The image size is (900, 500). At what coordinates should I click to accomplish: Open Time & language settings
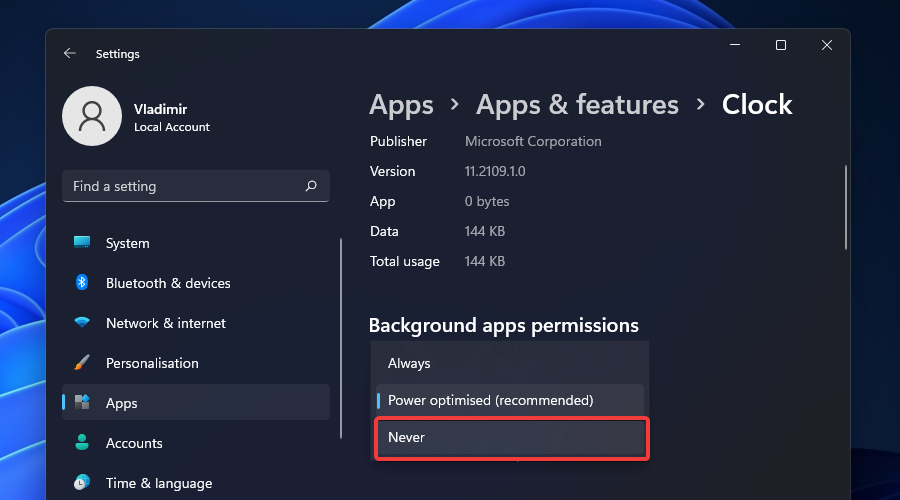point(196,483)
